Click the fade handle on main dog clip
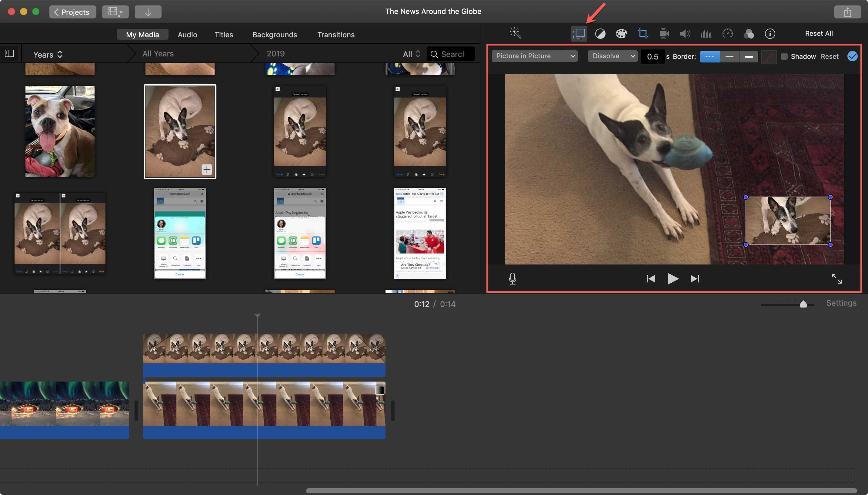 tap(380, 390)
